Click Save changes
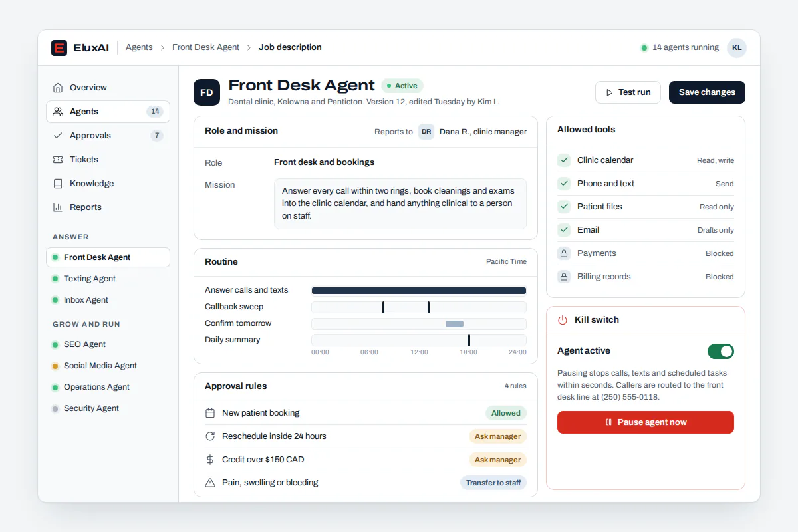The image size is (798, 532). point(707,92)
